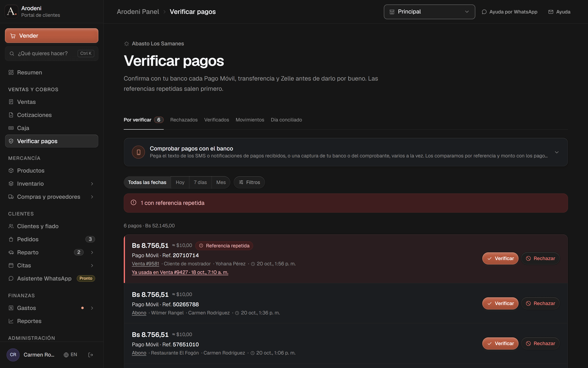Image resolution: width=588 pixels, height=368 pixels.
Task: Expand the Compras y proveedores chevron
Action: click(92, 197)
